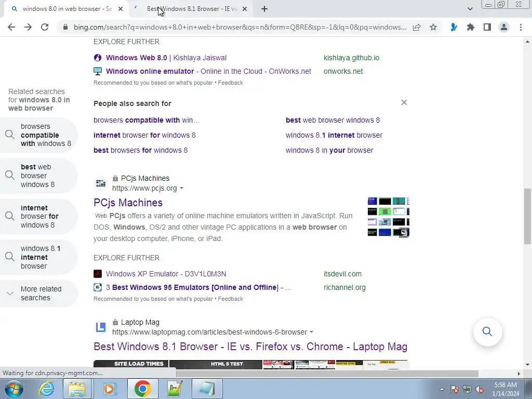Screen dimensions: 532x399
Task: Open Windows Explorer folder from taskbar
Action: click(77, 389)
